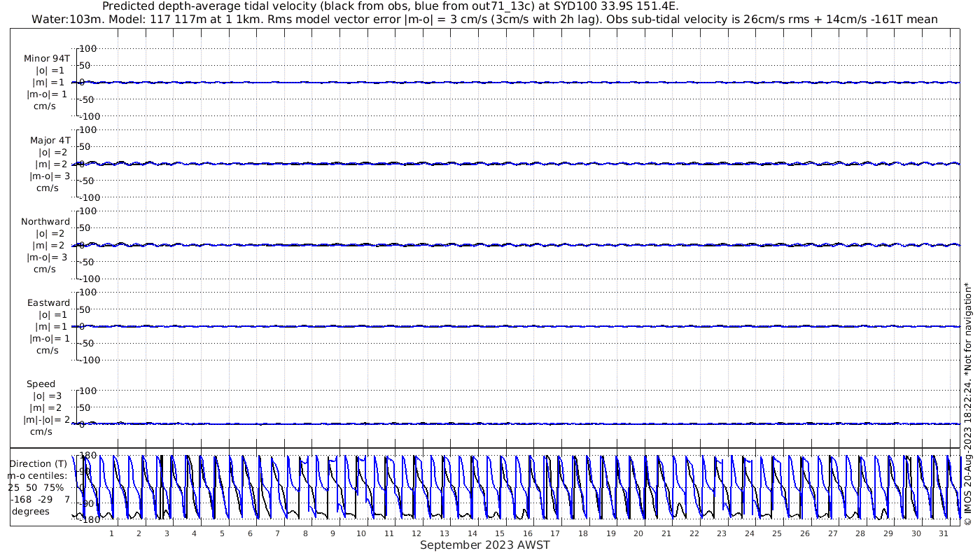This screenshot has height=560, width=980.
Task: Click '|m-o|= 1' under Eastward
Action: tap(50, 339)
